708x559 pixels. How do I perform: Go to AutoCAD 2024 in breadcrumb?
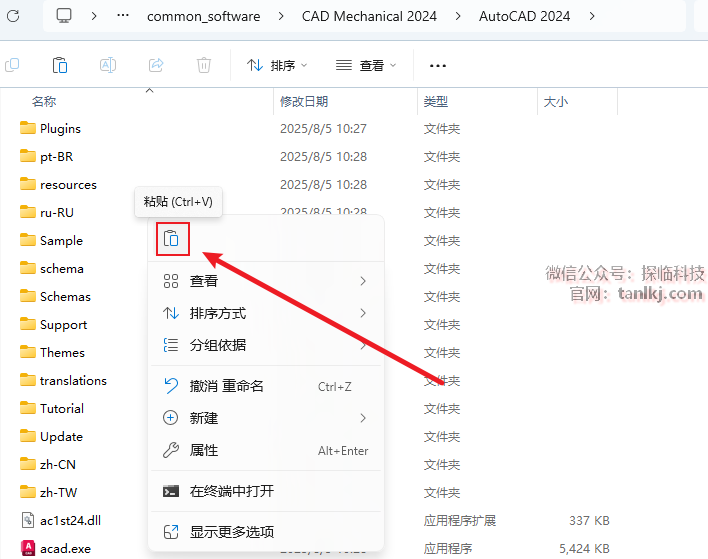[x=524, y=16]
